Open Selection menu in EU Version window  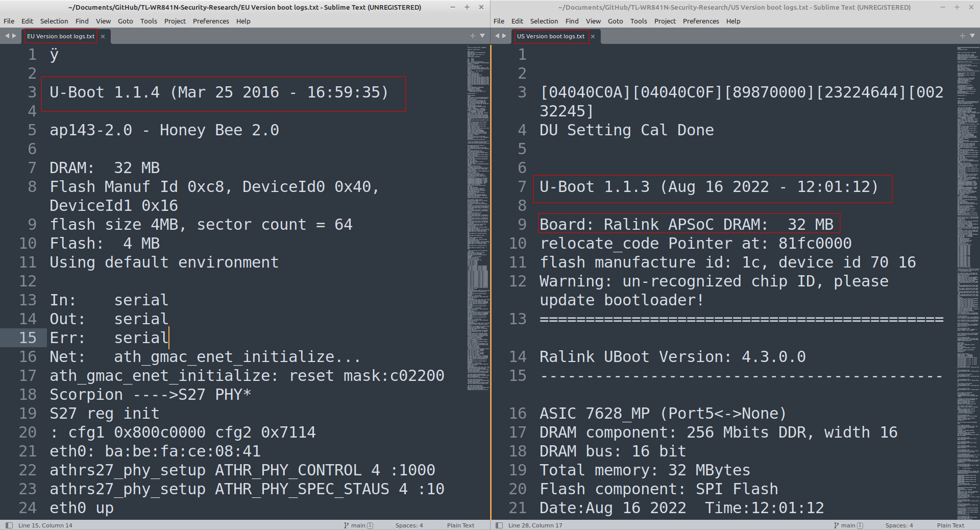tap(54, 21)
